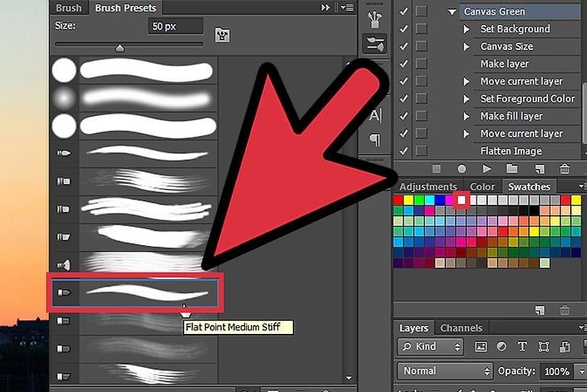Toggle dialog box for Canvas Size step
The height and width of the screenshot is (392, 587).
coord(421,47)
